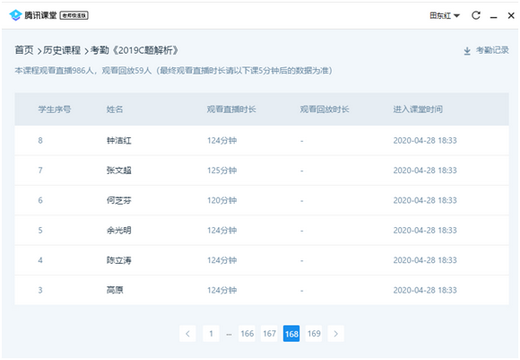This screenshot has width=520, height=360.
Task: Click the 观看直播时长 column header
Action: tap(231, 109)
